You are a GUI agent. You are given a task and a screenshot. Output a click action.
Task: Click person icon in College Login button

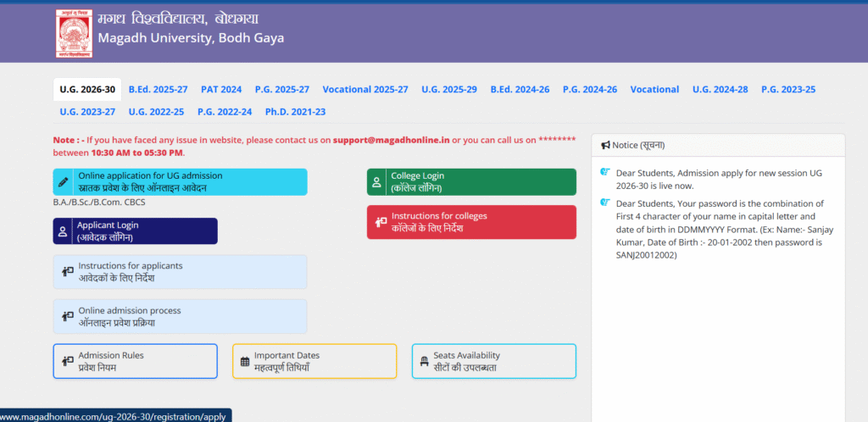click(x=376, y=182)
